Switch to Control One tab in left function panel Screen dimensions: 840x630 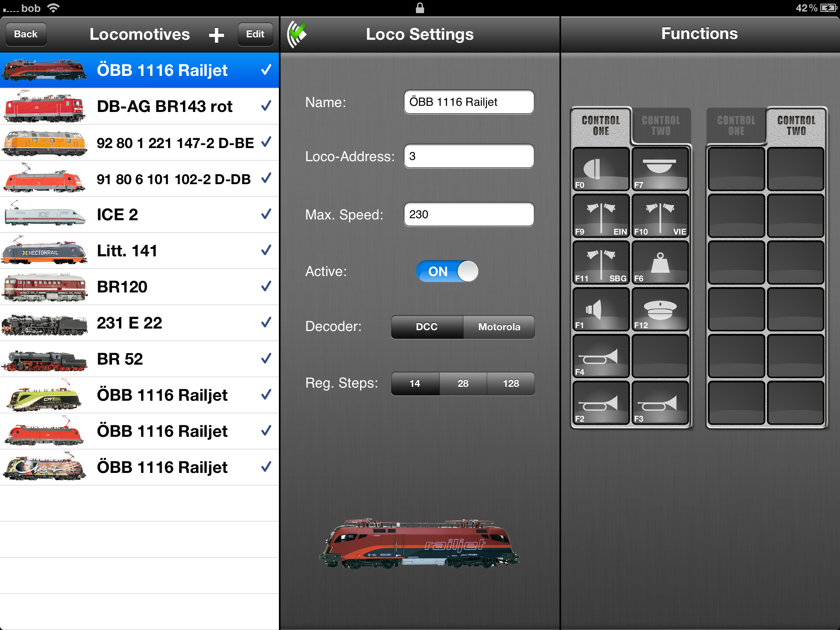point(601,126)
